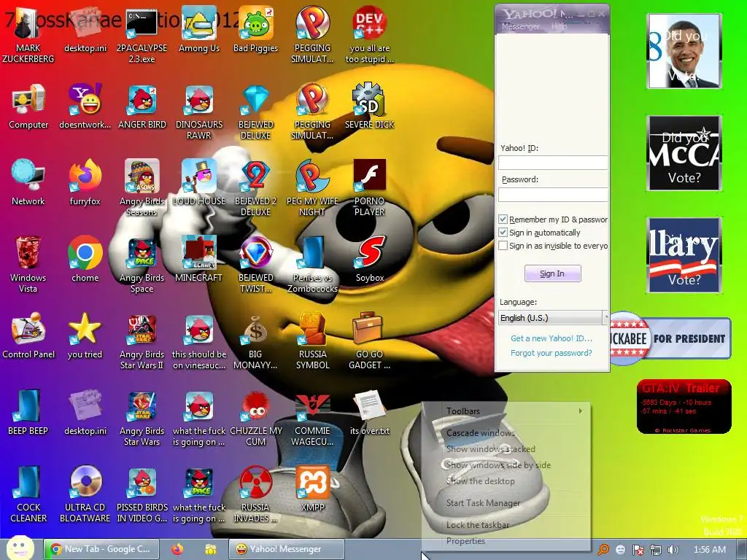
Task: Select the Network desktop icon
Action: click(x=28, y=183)
